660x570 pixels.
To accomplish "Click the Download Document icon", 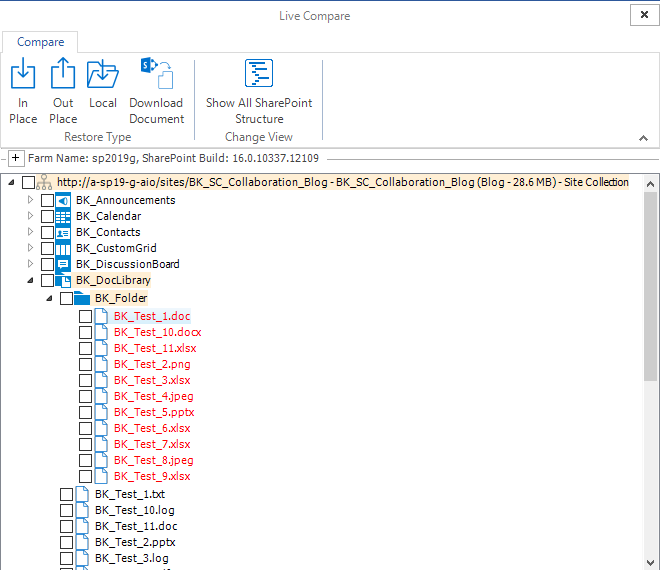I will point(157,76).
